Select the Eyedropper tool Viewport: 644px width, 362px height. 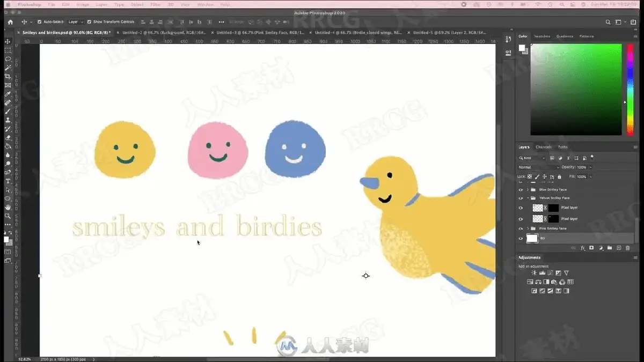coord(8,94)
